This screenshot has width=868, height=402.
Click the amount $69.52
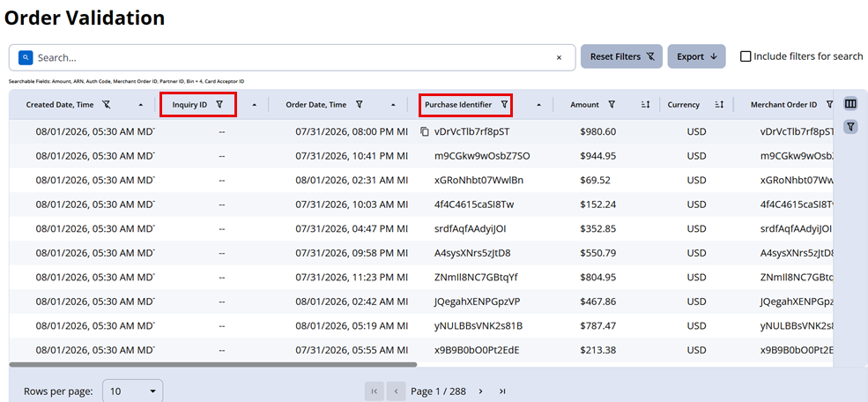click(596, 181)
